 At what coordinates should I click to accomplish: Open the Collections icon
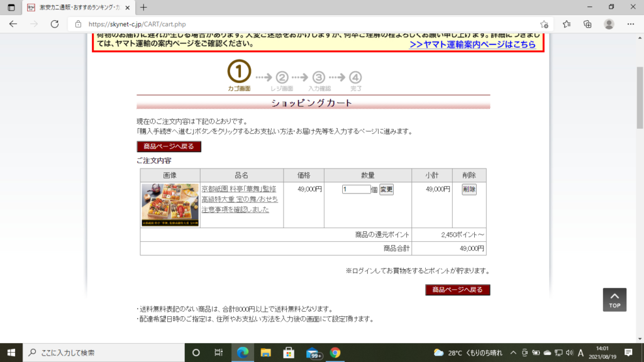588,24
